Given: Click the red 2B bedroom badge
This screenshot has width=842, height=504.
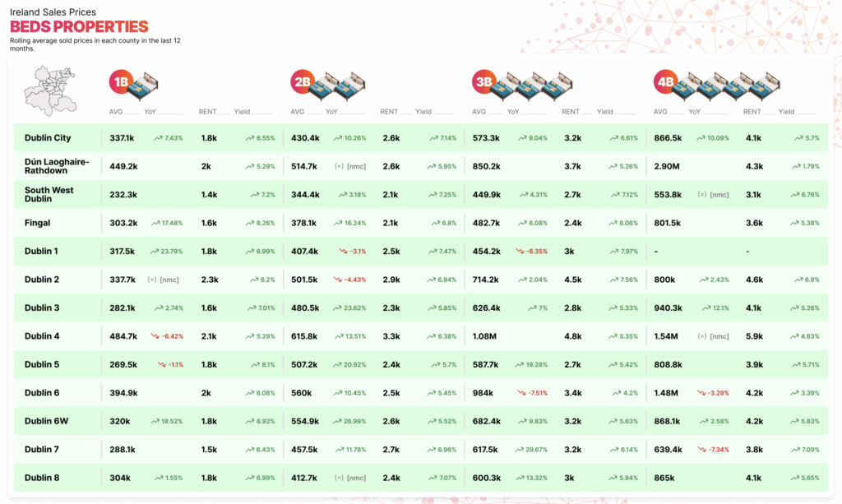Looking at the screenshot, I should (302, 81).
